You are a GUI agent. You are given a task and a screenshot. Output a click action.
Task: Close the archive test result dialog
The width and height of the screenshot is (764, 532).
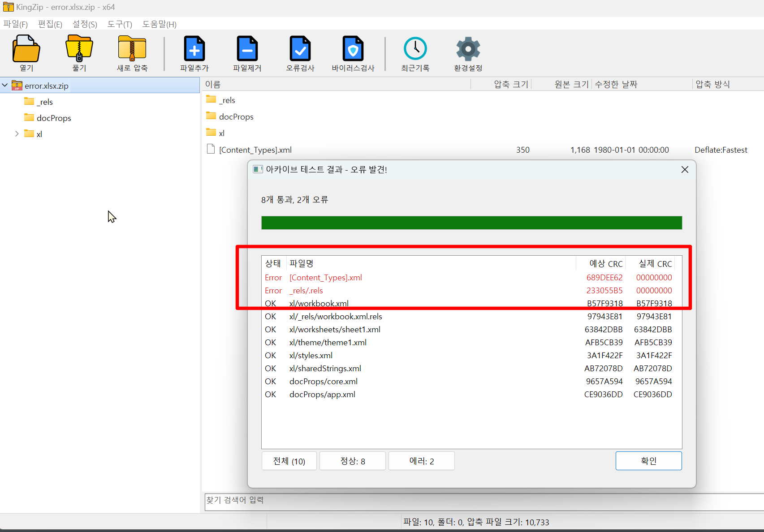pos(685,169)
